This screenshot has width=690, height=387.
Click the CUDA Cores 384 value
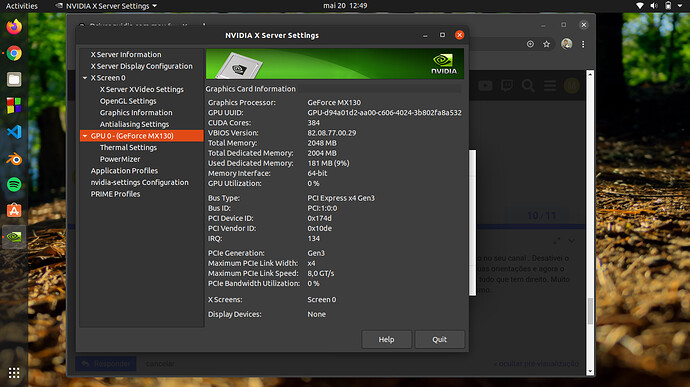[x=314, y=123]
